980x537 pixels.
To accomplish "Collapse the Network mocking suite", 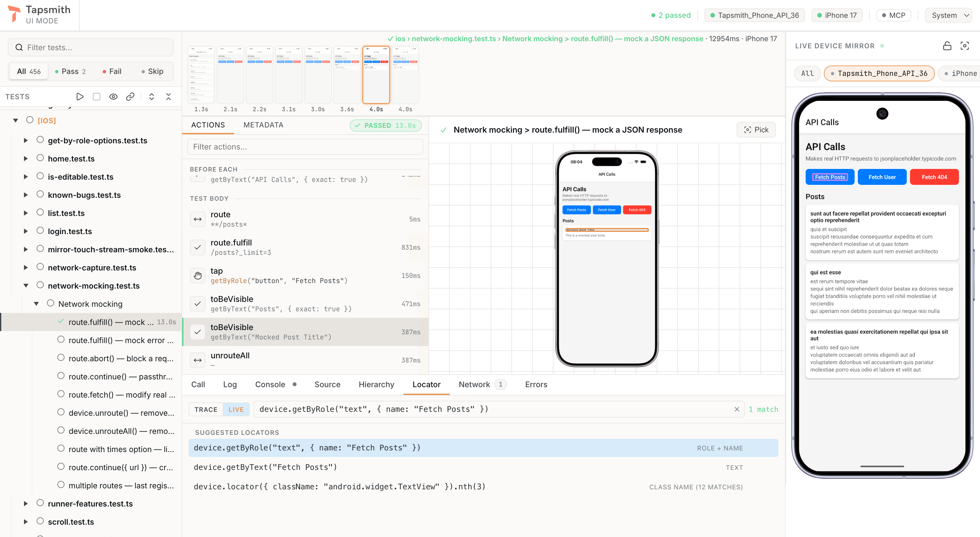I will (37, 304).
